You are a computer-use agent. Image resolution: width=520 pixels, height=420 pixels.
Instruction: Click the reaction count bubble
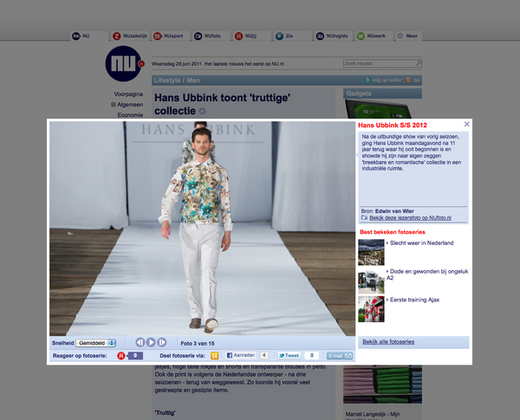pos(135,356)
